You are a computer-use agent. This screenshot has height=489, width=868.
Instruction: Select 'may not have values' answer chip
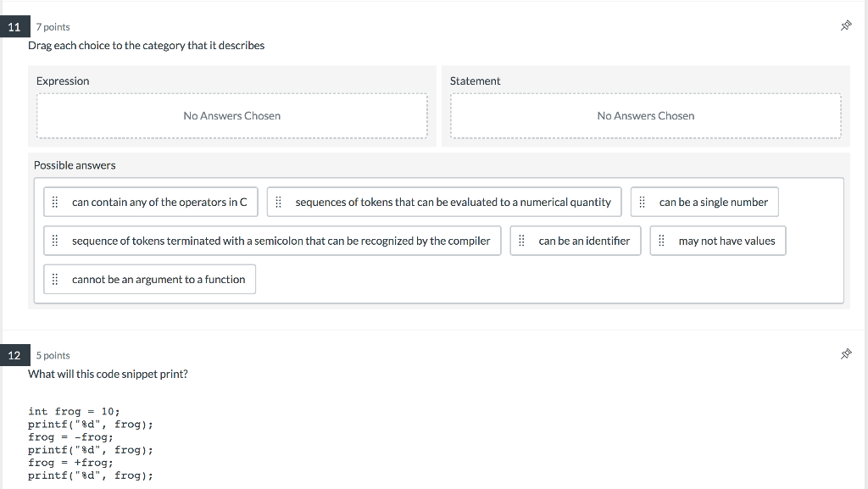click(726, 242)
